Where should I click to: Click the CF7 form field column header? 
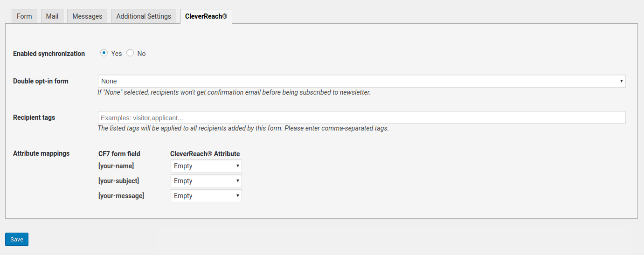(119, 154)
